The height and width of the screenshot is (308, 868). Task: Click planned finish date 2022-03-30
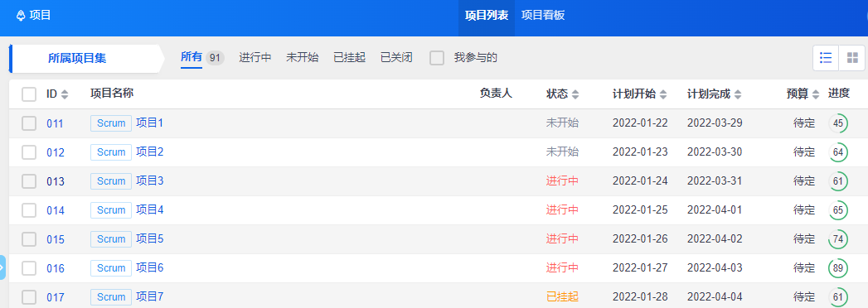click(715, 152)
